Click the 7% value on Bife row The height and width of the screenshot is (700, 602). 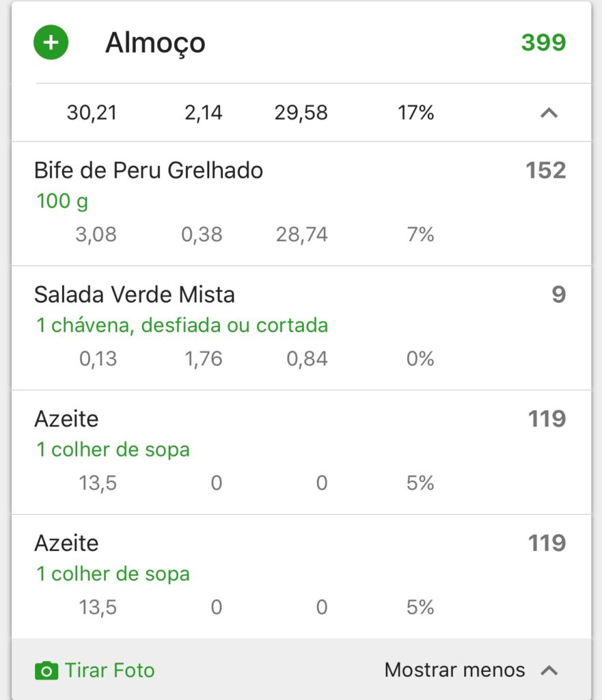(x=420, y=234)
